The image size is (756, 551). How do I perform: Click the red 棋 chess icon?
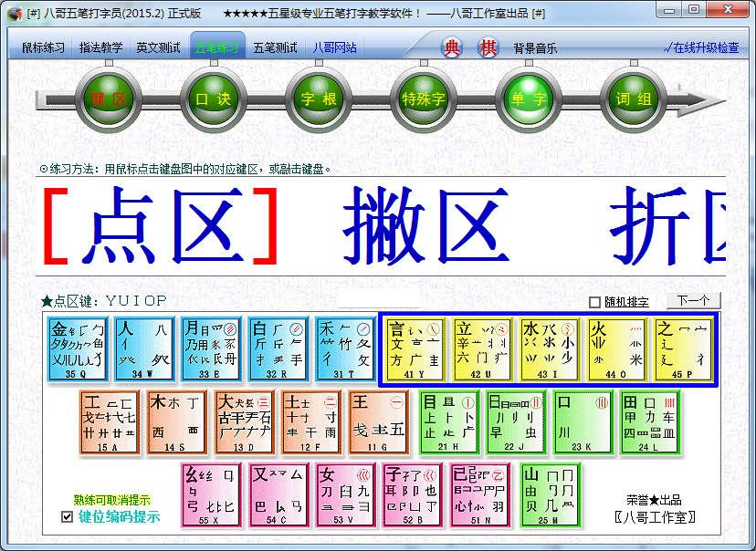click(488, 48)
